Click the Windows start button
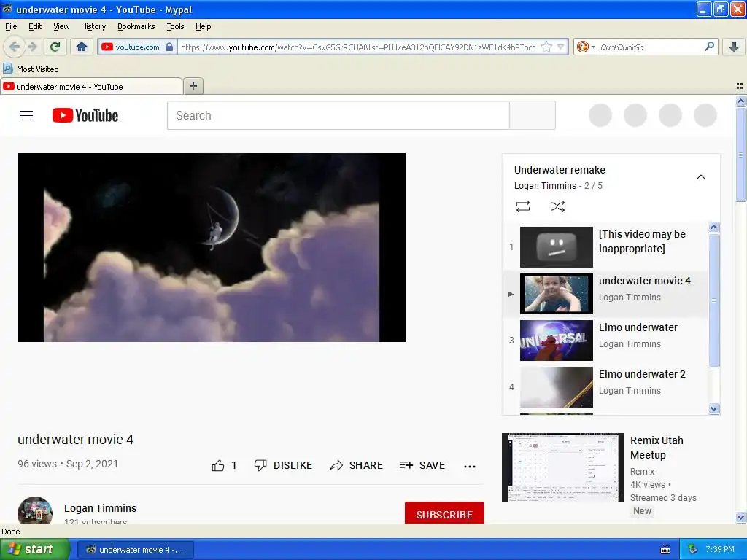Image resolution: width=747 pixels, height=560 pixels. 34,550
